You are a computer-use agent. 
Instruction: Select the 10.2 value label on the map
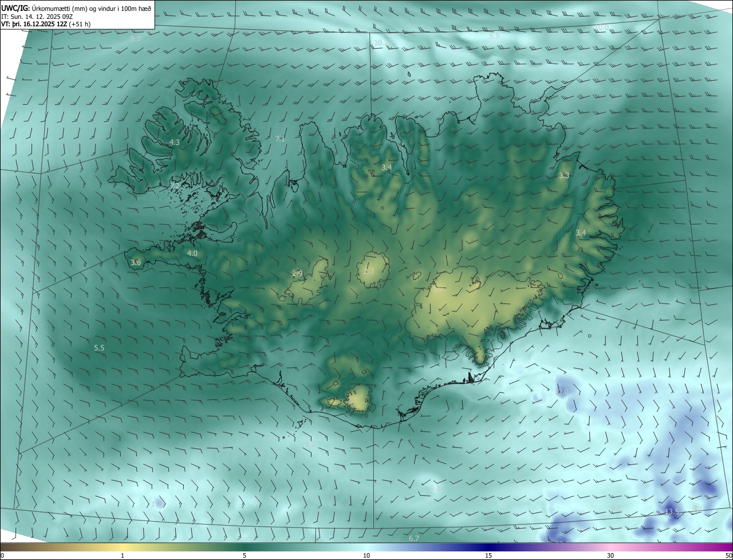380,43
